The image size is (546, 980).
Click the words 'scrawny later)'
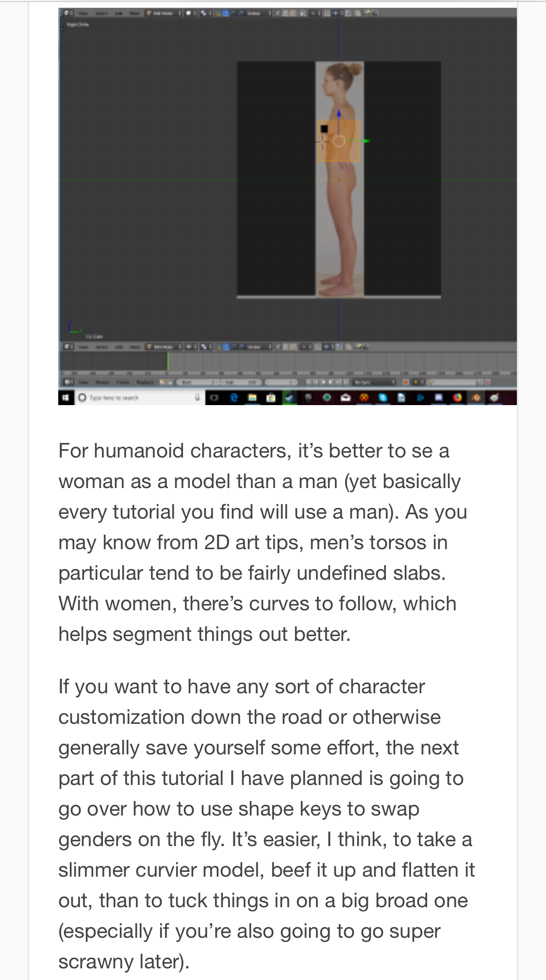(124, 962)
